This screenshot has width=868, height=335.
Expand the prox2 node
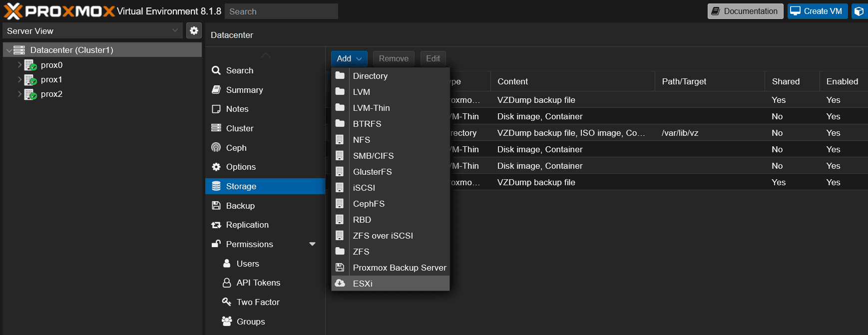[19, 94]
